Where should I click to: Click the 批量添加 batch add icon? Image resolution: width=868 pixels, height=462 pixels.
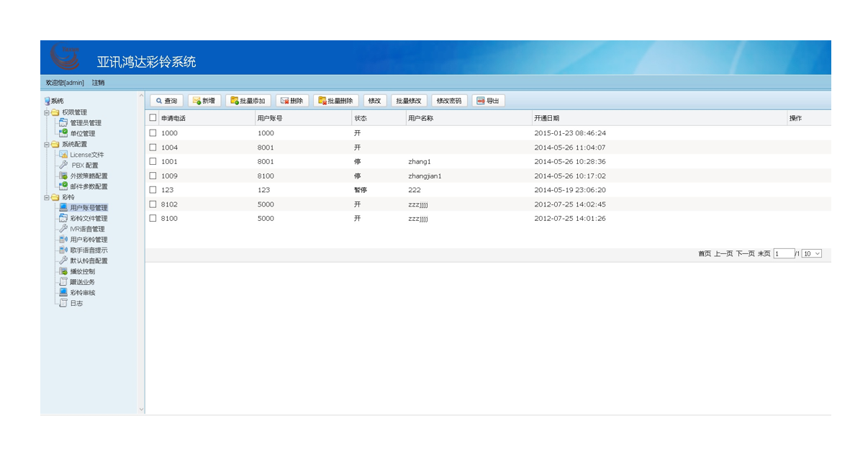point(235,101)
